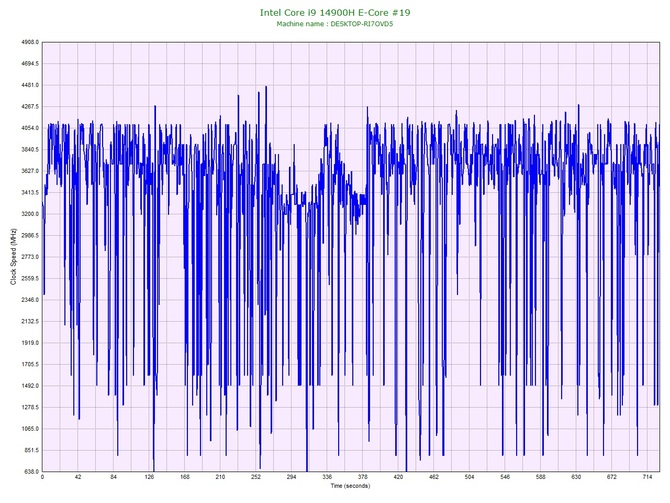Click the 4481.0 y-axis value
This screenshot has height=503, width=670.
tap(30, 85)
